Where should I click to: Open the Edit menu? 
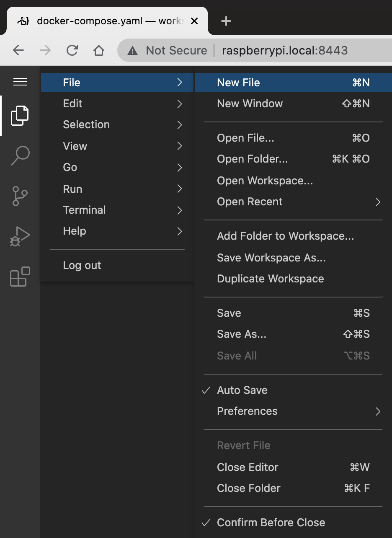pyautogui.click(x=72, y=103)
